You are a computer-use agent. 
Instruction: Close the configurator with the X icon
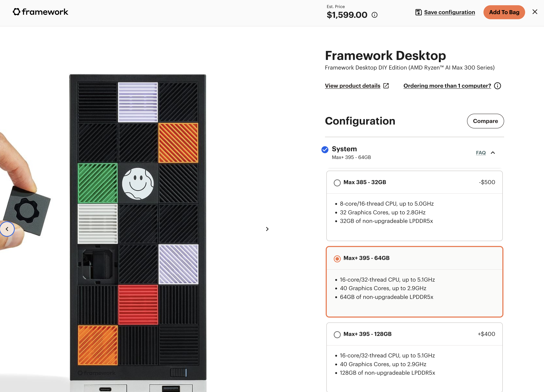pyautogui.click(x=535, y=12)
